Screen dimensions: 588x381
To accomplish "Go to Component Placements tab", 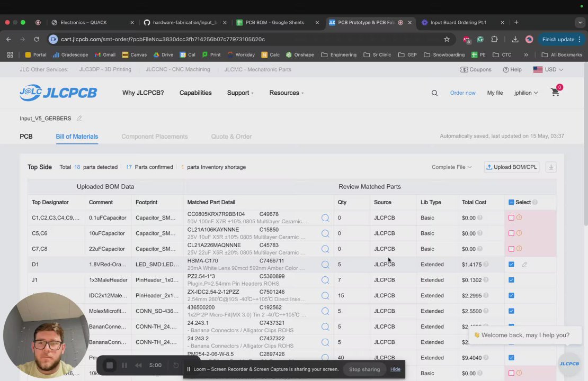I will (155, 137).
